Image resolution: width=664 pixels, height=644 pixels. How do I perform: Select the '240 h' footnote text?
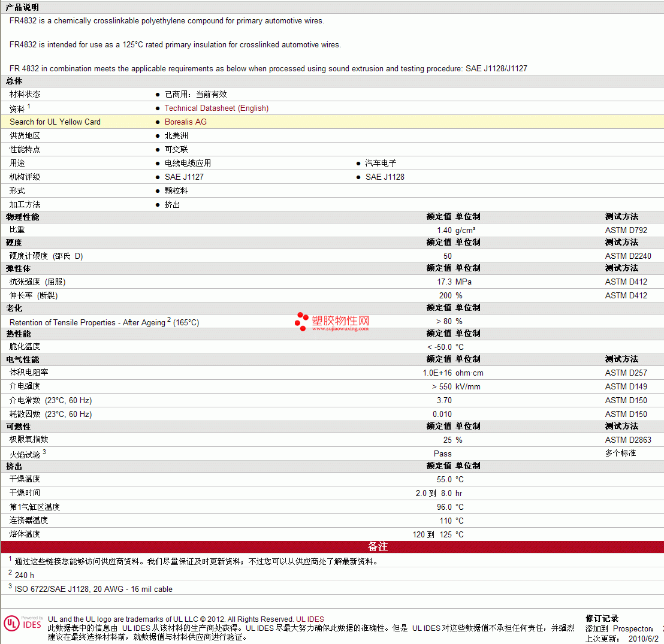pos(25,576)
